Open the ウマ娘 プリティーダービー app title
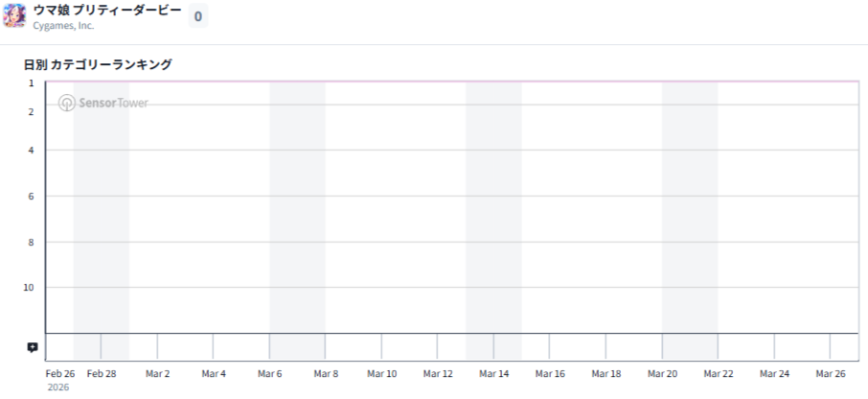Image resolution: width=868 pixels, height=399 pixels. 106,10
